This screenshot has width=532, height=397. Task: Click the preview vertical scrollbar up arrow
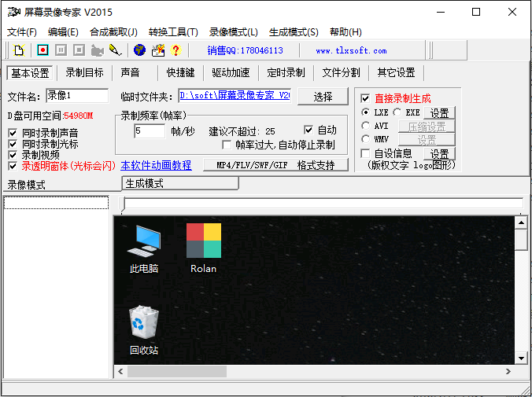point(521,222)
